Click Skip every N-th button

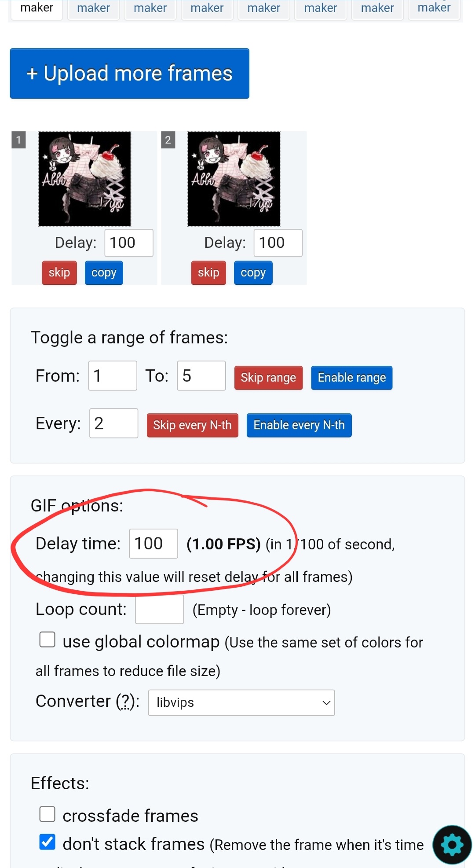pyautogui.click(x=192, y=425)
